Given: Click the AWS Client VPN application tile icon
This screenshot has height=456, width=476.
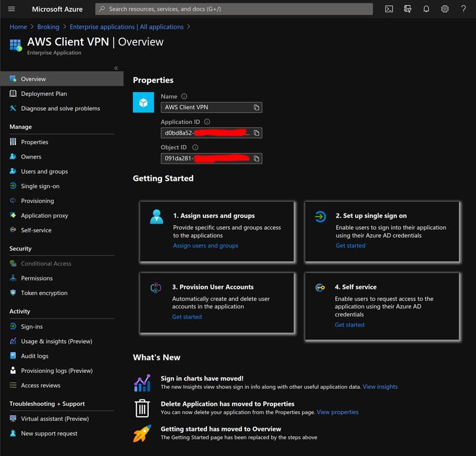Looking at the screenshot, I should pos(144,102).
